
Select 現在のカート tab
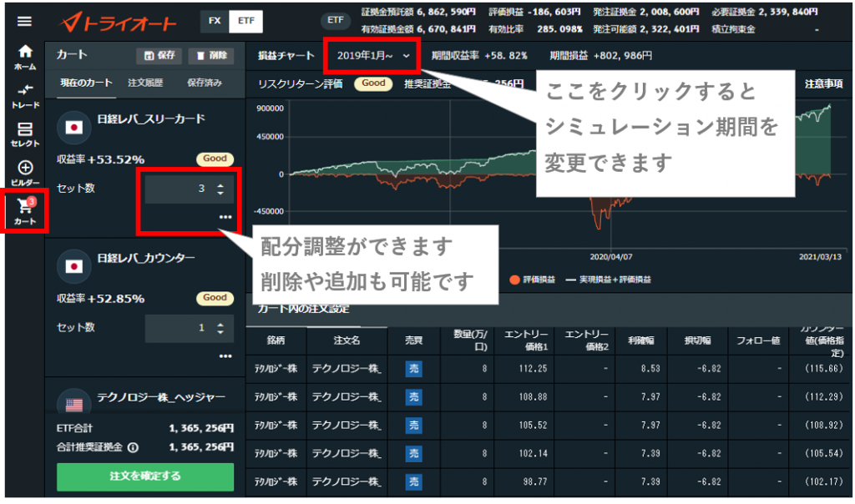click(86, 83)
